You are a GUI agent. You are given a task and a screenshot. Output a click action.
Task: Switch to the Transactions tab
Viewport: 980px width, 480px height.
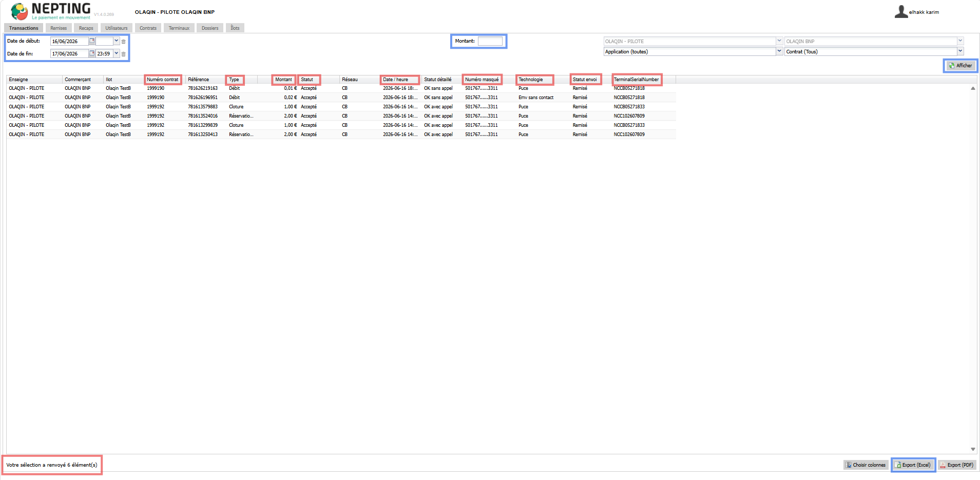[24, 28]
